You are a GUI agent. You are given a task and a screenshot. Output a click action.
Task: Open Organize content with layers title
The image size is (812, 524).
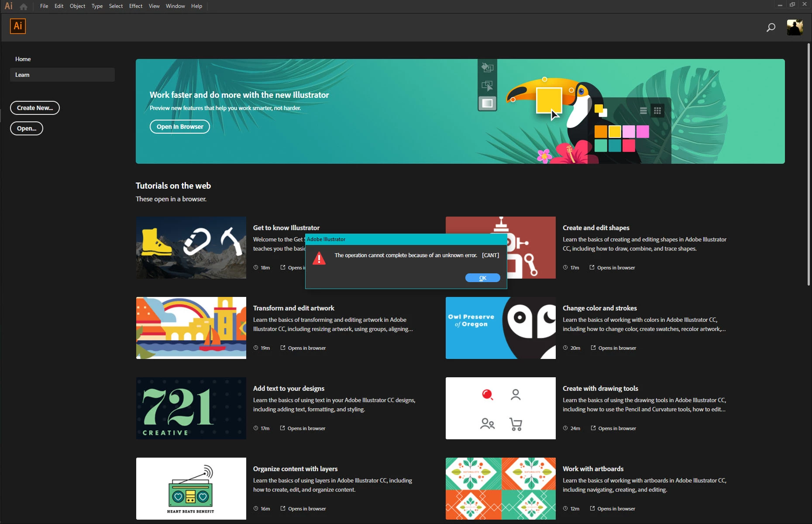(x=296, y=469)
